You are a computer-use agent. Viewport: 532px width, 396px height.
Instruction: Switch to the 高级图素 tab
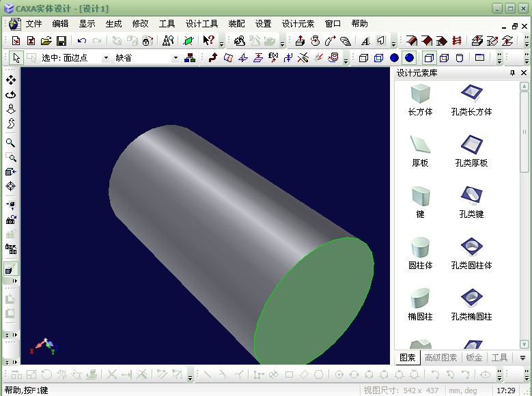pos(440,358)
